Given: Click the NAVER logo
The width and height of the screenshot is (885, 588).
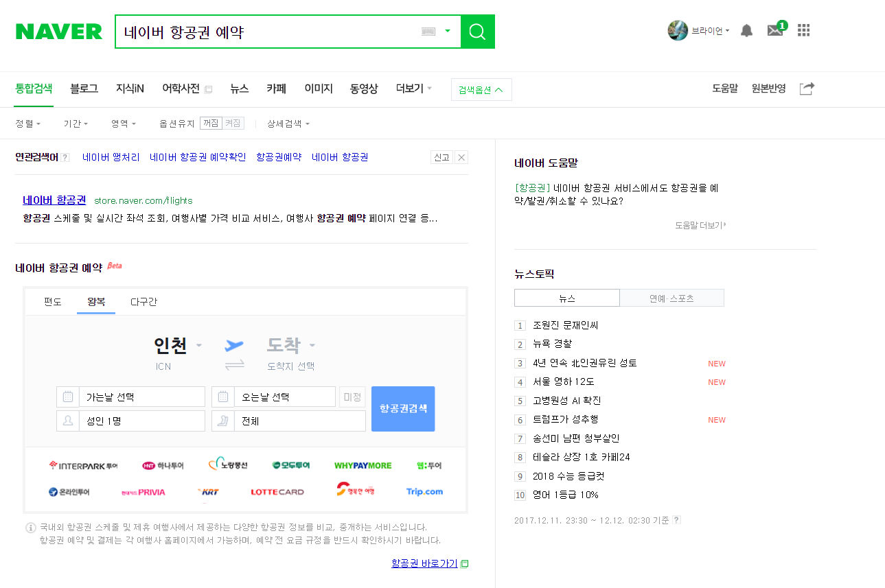Looking at the screenshot, I should click(x=59, y=32).
